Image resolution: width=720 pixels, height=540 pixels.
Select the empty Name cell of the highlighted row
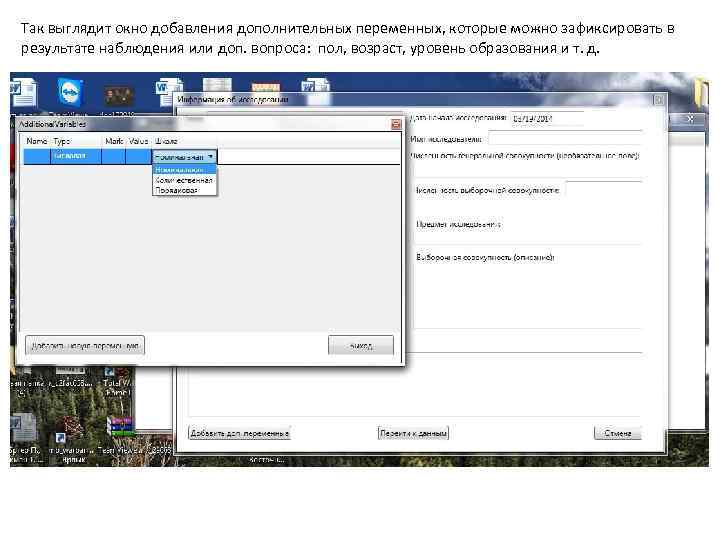click(x=37, y=156)
